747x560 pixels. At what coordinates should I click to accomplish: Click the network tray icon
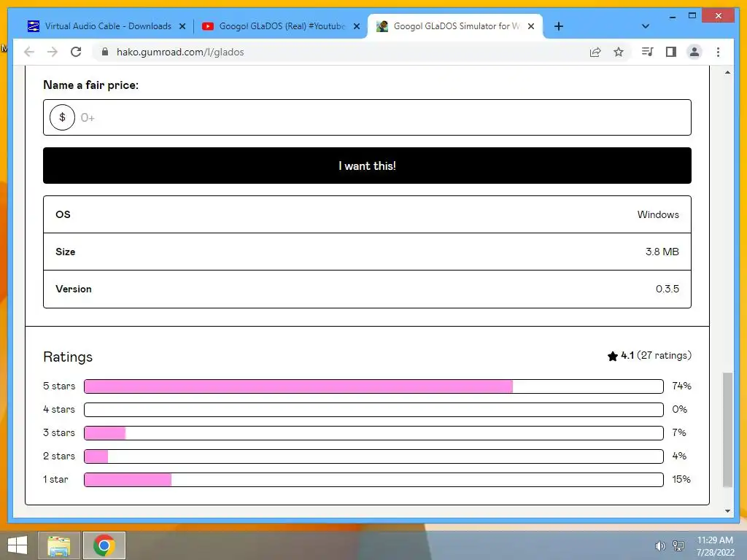tap(678, 545)
